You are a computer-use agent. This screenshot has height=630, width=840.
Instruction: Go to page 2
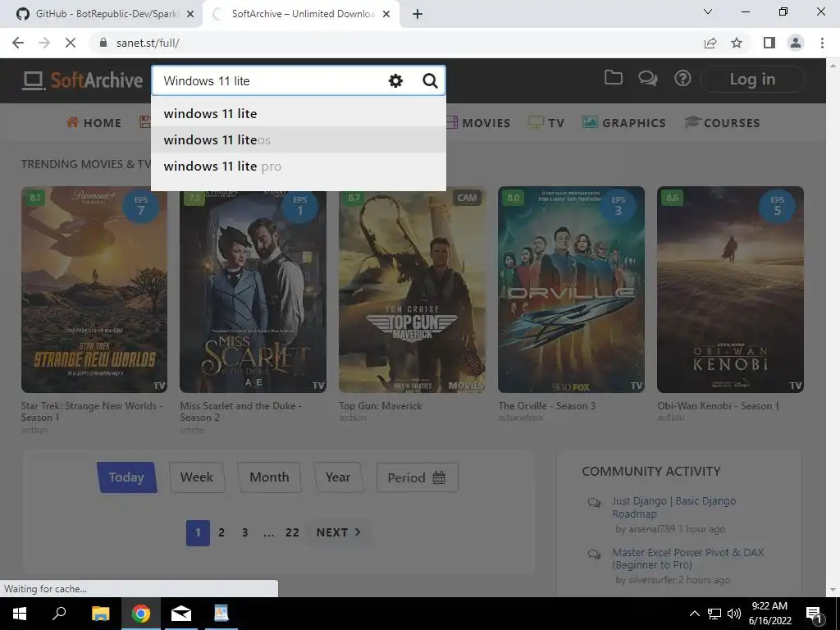pos(221,532)
